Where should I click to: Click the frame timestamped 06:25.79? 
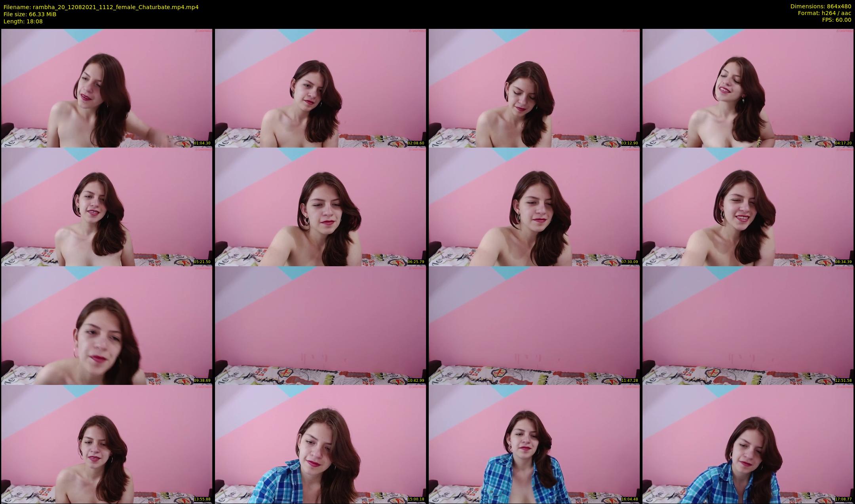[320, 207]
